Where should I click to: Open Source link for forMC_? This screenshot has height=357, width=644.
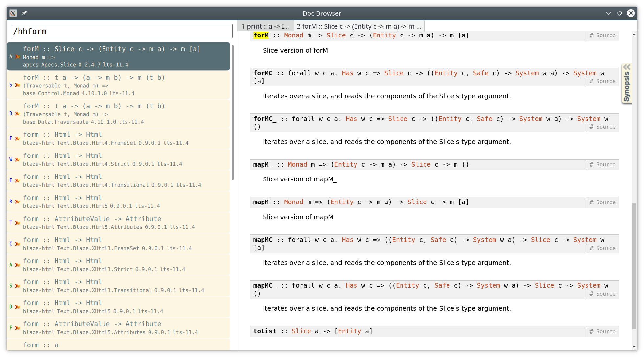coord(603,127)
